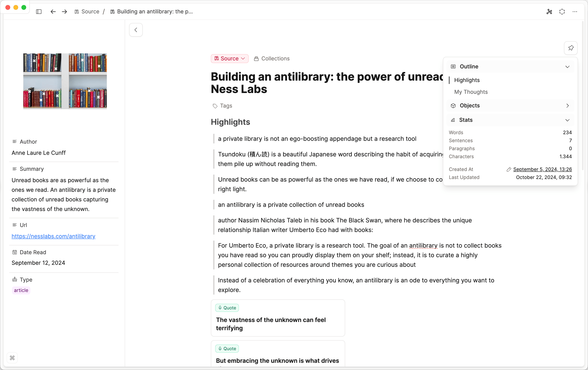
Task: Collapse the Stats section
Action: click(567, 120)
